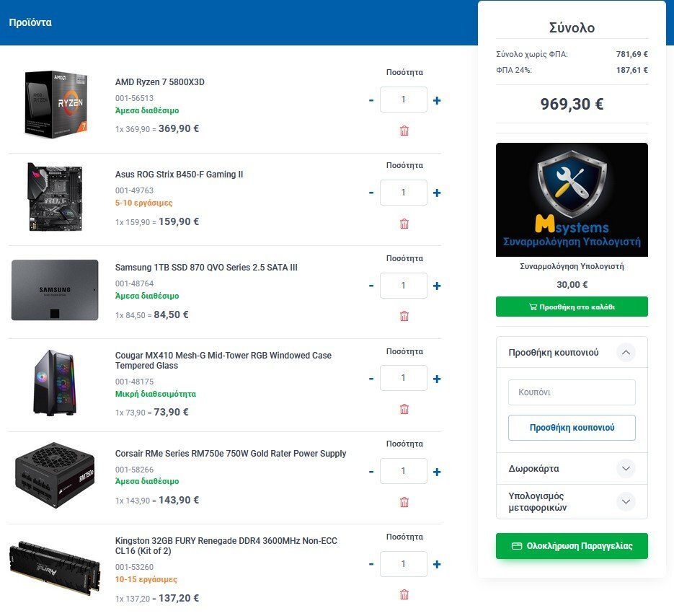This screenshot has height=616, width=674.
Task: Click the Προϊόντα header label
Action: click(30, 22)
